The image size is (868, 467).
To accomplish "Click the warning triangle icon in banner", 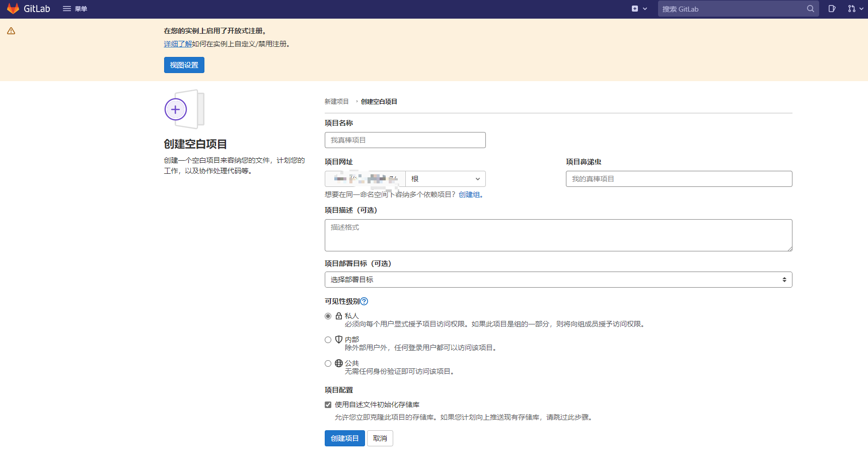I will click(11, 31).
